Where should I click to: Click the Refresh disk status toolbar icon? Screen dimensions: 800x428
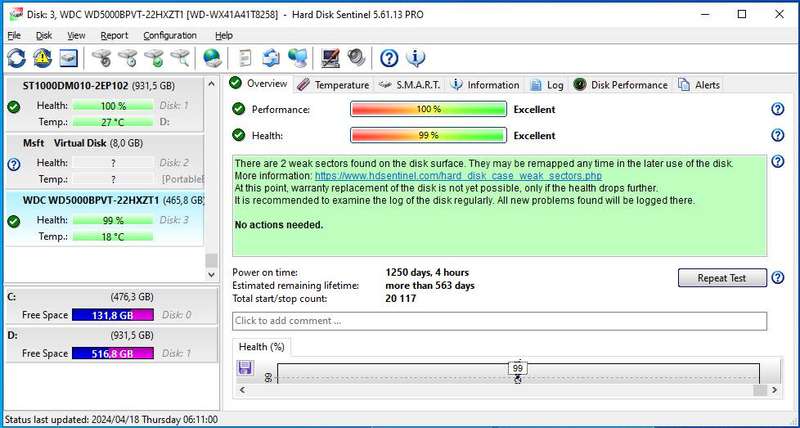(x=16, y=58)
